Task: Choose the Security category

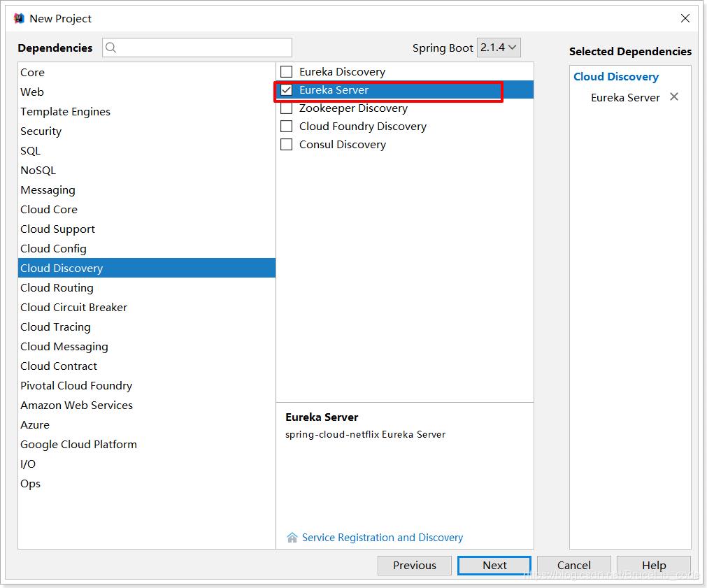Action: [147, 131]
